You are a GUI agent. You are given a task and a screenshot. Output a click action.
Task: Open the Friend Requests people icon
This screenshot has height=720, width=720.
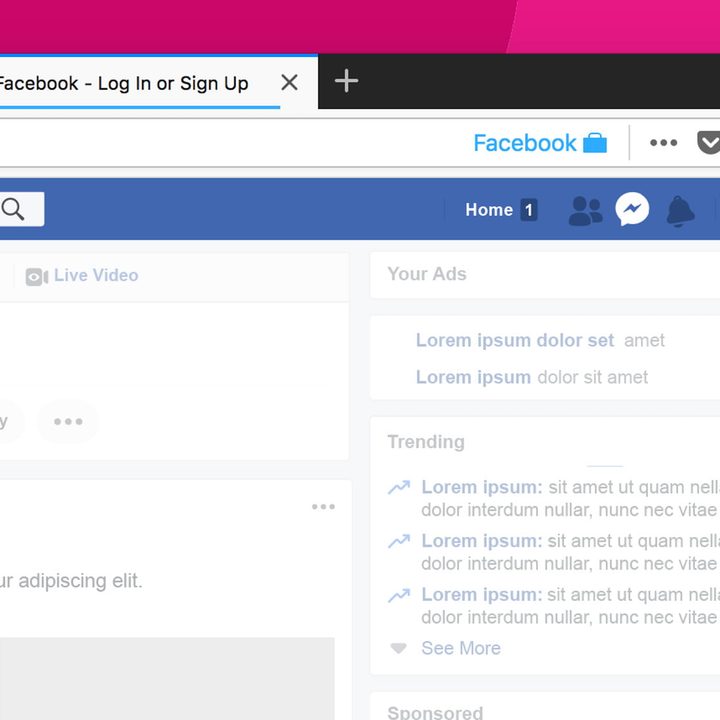coord(585,210)
